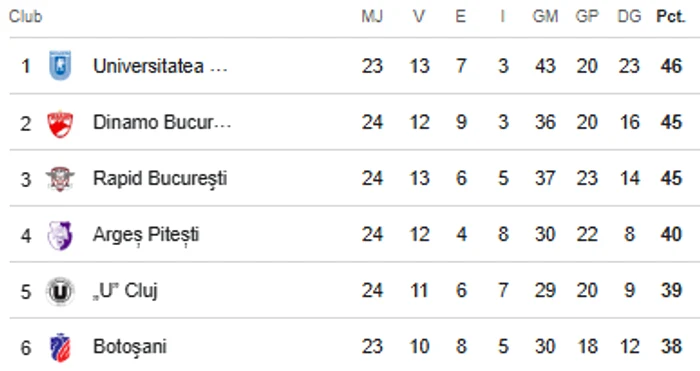The image size is (700, 371).
Task: Click the rank number 6 for Botoșani
Action: [25, 347]
